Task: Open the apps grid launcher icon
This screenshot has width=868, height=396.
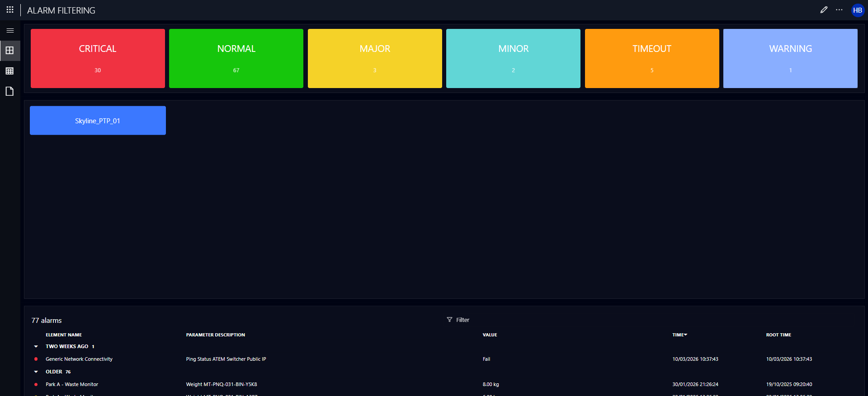Action: (x=10, y=9)
